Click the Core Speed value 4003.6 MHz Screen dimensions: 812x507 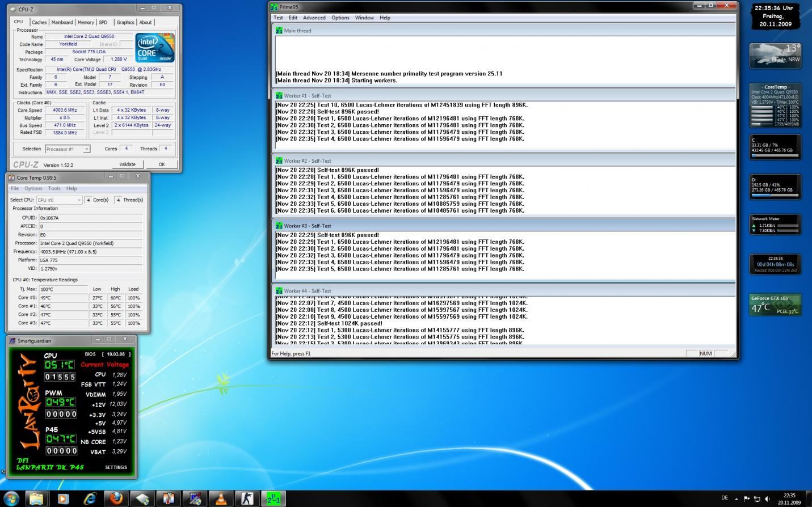click(65, 110)
